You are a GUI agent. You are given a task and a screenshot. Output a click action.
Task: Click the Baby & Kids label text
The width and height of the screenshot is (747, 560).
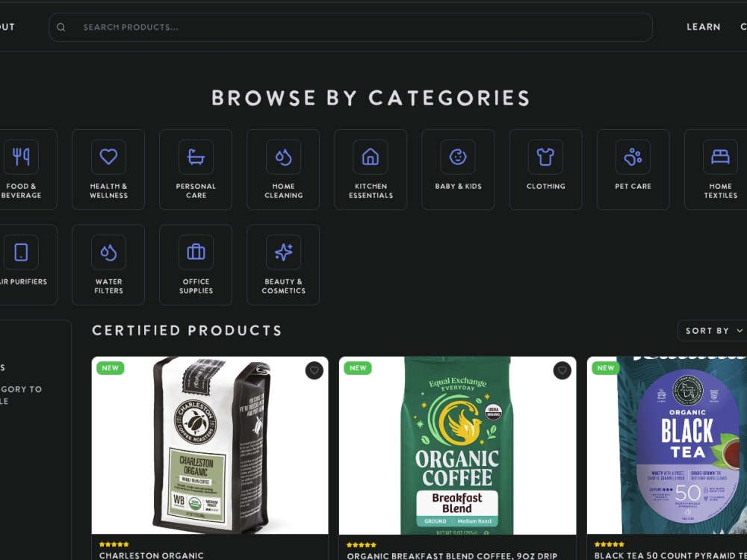[459, 186]
